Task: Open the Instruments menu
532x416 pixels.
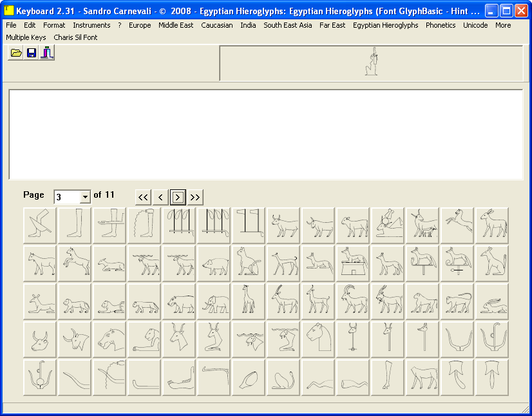Action: pos(91,25)
